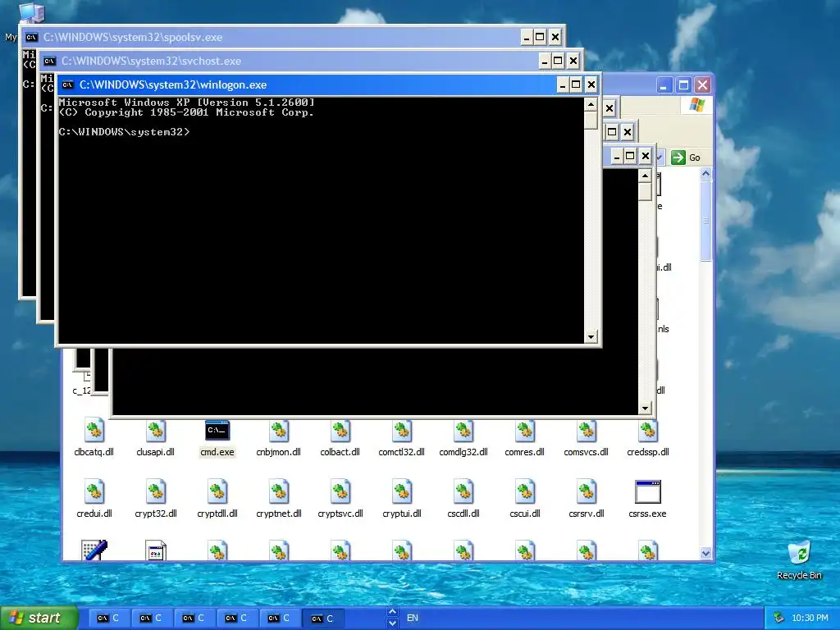Maximize the Explorer folder window
The width and height of the screenshot is (840, 630).
click(x=683, y=85)
